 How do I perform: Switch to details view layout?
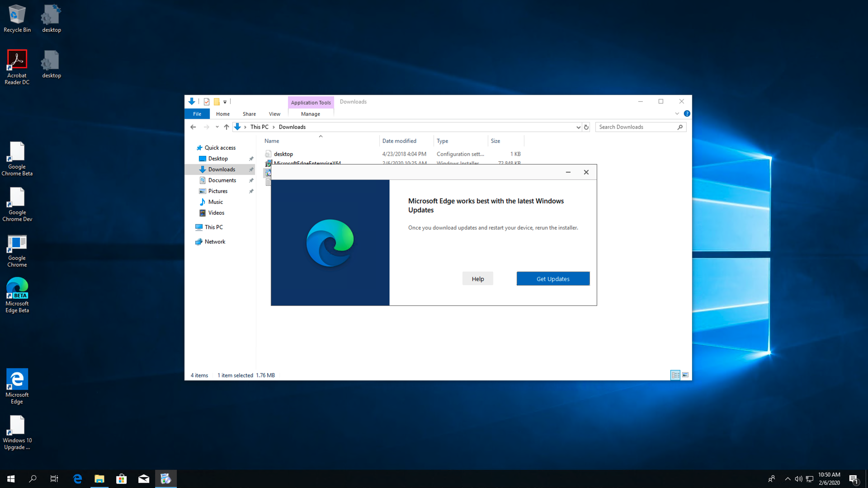pyautogui.click(x=675, y=375)
